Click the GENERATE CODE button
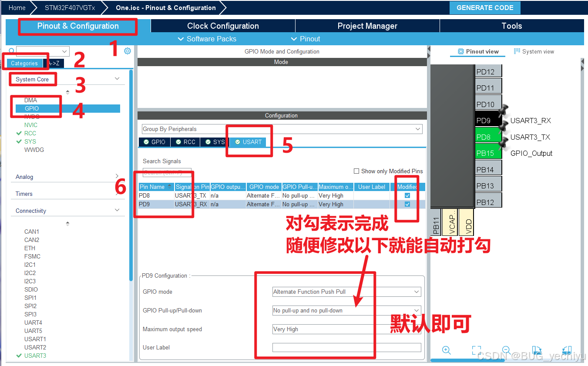This screenshot has height=366, width=588. click(484, 7)
